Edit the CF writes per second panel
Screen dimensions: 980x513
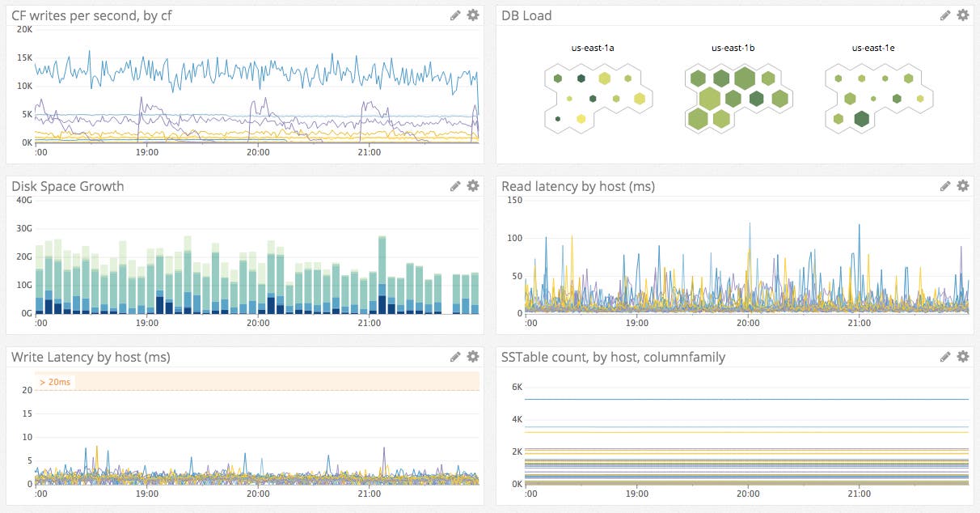[x=456, y=15]
